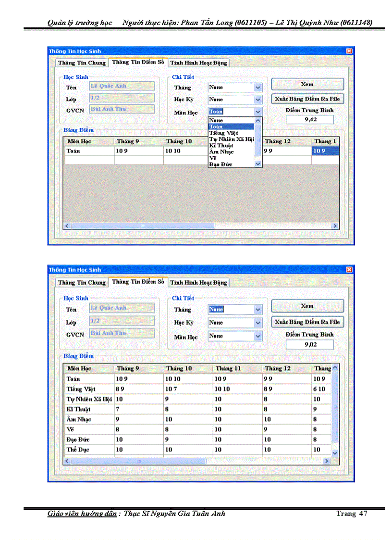Click the Xem button
Image resolution: width=392 pixels, height=540 pixels.
[x=307, y=84]
